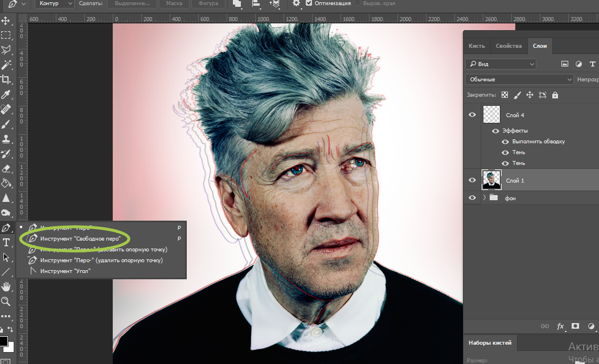Open the Контур mode dropdown

click(54, 3)
